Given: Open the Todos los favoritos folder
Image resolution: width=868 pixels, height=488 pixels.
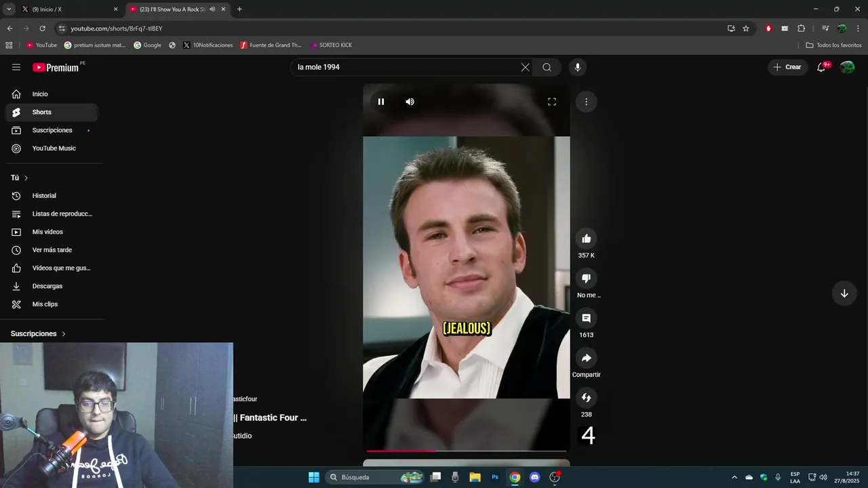Looking at the screenshot, I should [x=833, y=45].
